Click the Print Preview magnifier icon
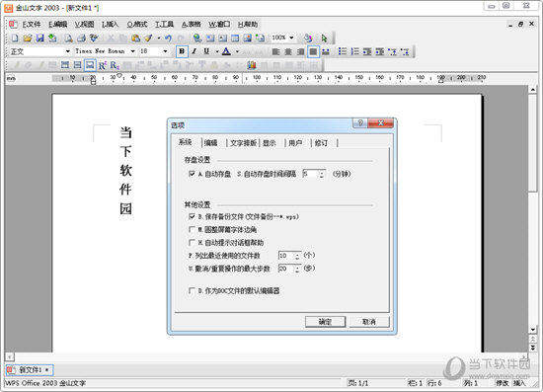Viewport: 543px width, 392px height. 68,39
